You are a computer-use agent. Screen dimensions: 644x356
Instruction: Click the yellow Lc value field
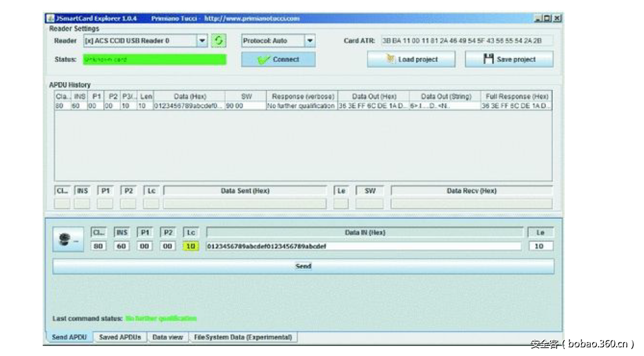tap(190, 247)
